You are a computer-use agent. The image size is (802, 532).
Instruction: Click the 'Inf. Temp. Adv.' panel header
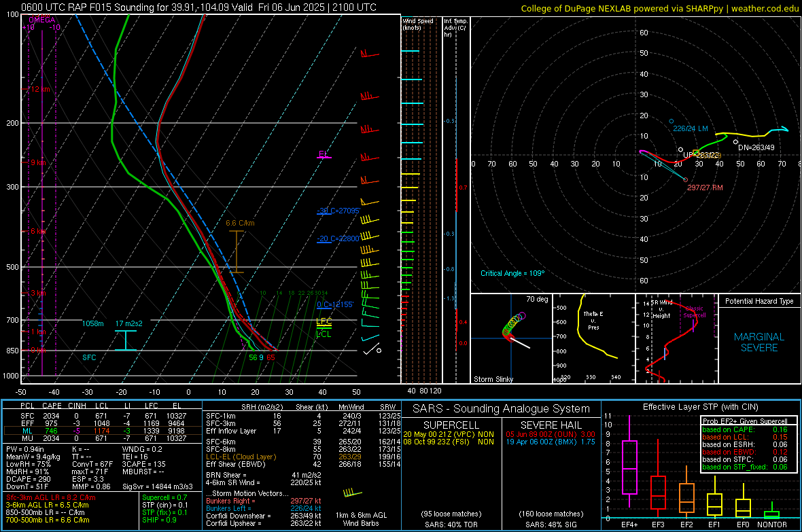point(455,27)
